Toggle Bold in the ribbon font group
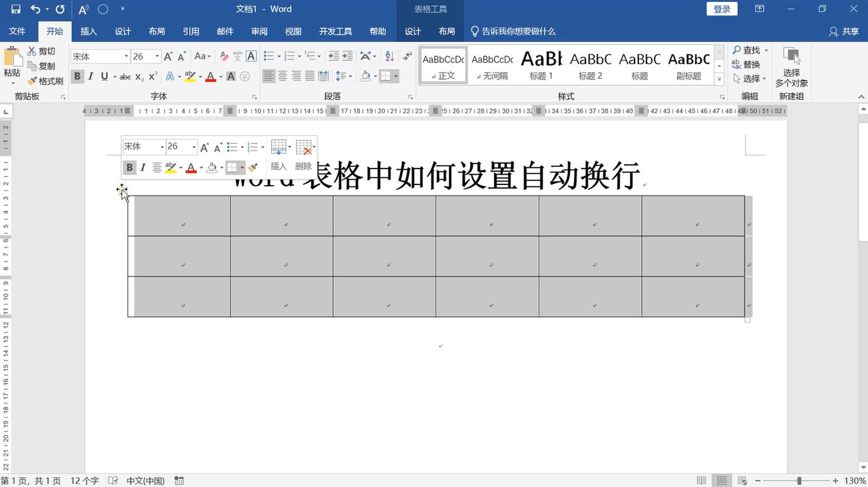This screenshot has height=487, width=868. pos(77,76)
